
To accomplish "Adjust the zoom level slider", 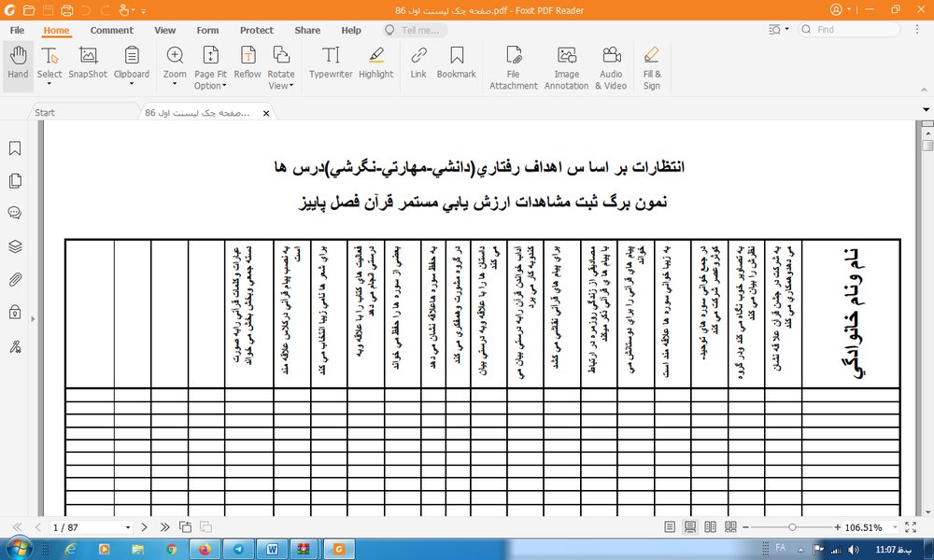I will (x=792, y=527).
